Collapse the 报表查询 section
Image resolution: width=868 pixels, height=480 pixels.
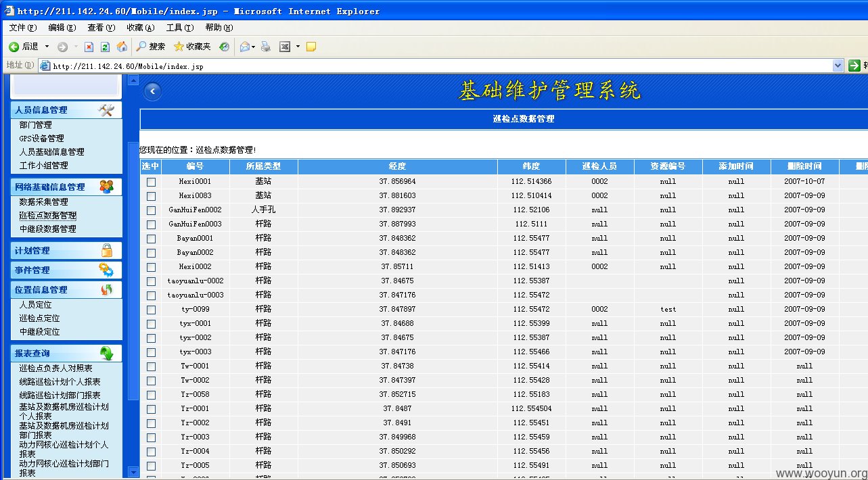click(66, 353)
